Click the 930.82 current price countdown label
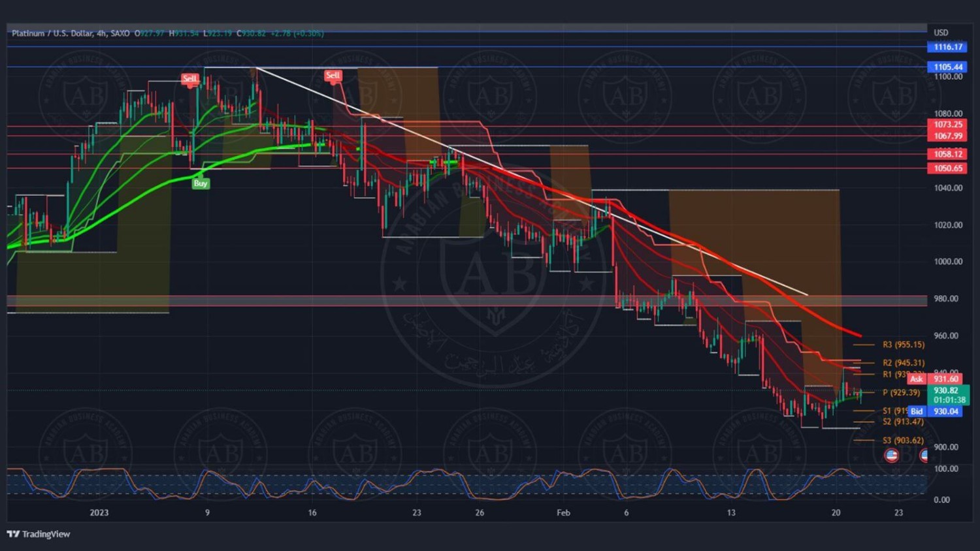 coord(949,395)
